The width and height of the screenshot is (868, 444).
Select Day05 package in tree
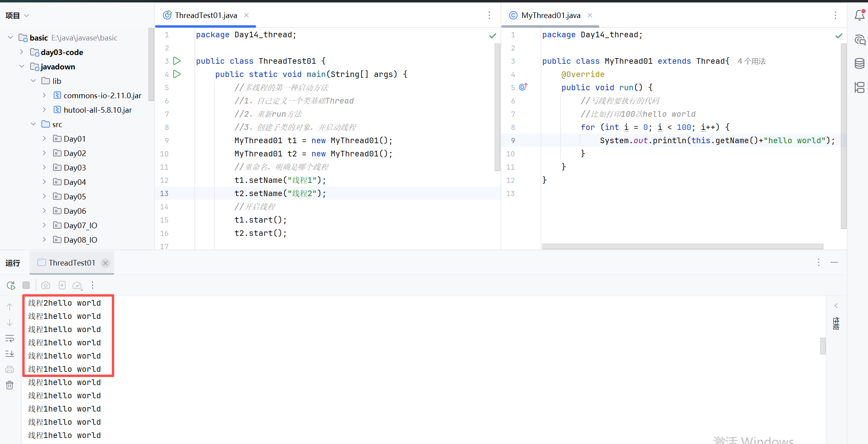75,197
